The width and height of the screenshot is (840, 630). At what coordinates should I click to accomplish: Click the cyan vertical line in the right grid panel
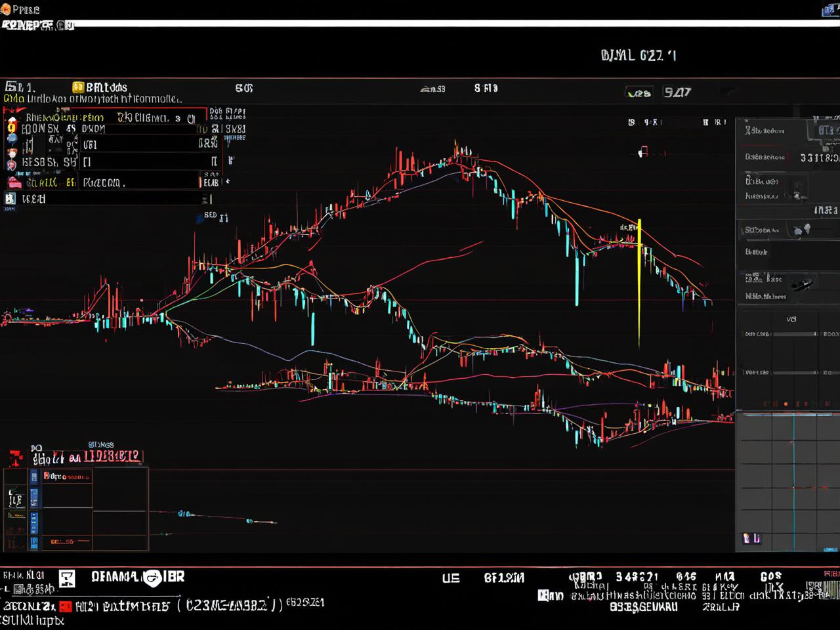[793, 482]
